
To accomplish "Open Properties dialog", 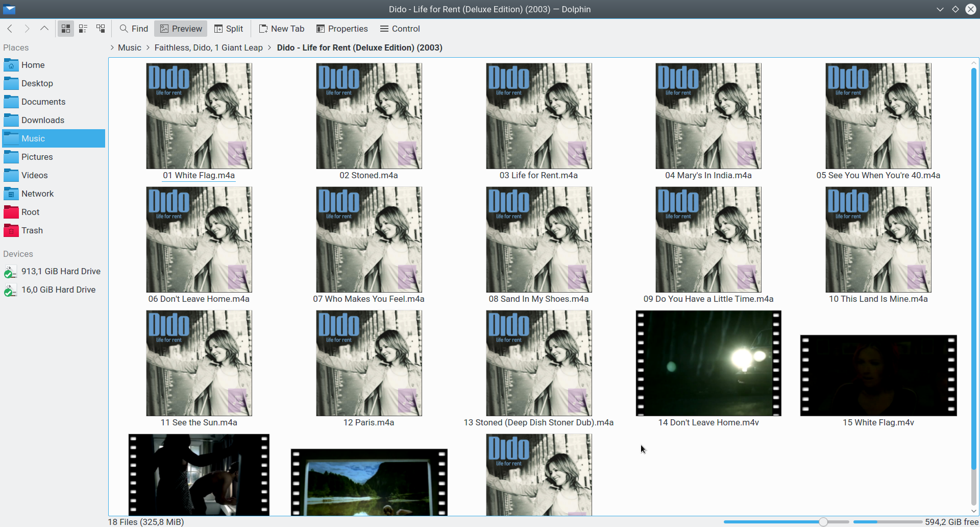I will click(342, 29).
